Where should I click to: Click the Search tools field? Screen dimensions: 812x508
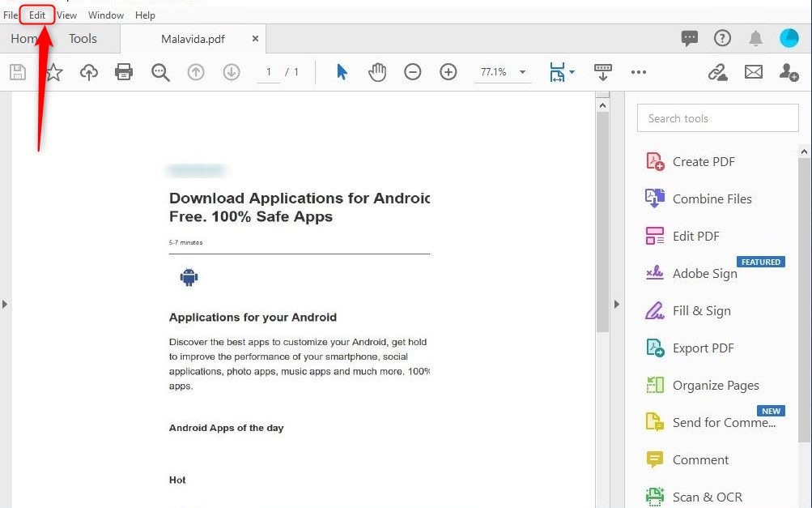coord(717,118)
